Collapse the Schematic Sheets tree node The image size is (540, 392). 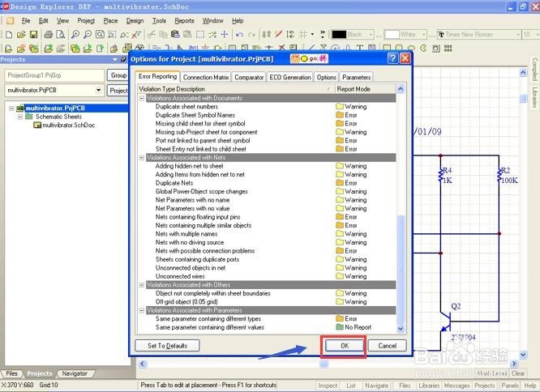click(20, 117)
